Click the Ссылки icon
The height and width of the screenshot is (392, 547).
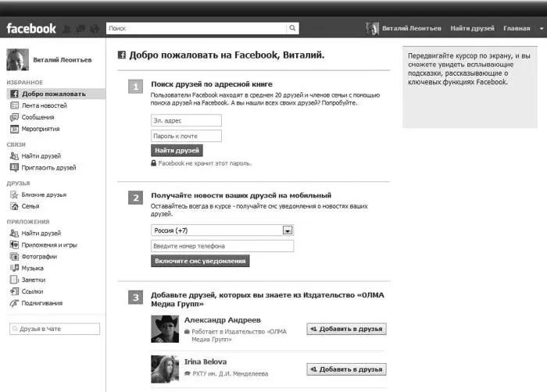(x=14, y=291)
